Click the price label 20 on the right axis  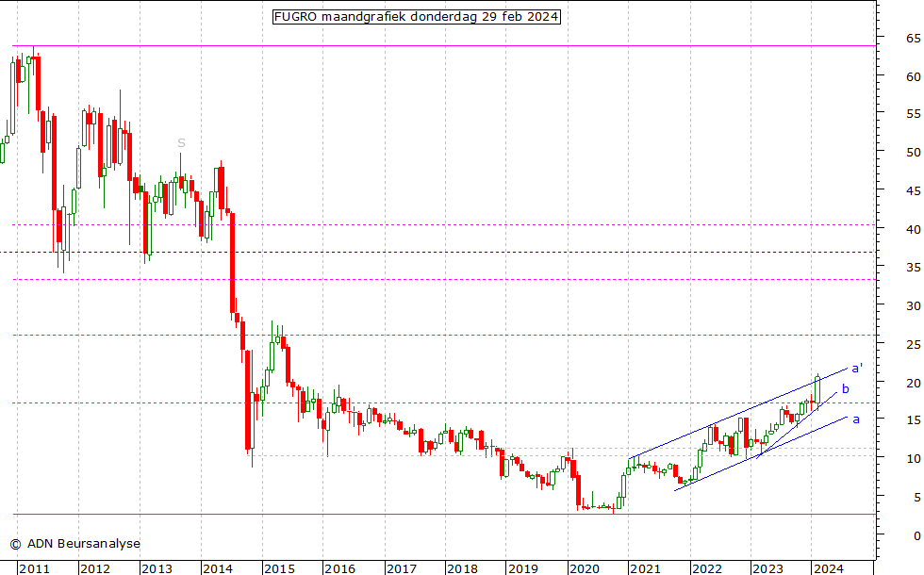[914, 383]
